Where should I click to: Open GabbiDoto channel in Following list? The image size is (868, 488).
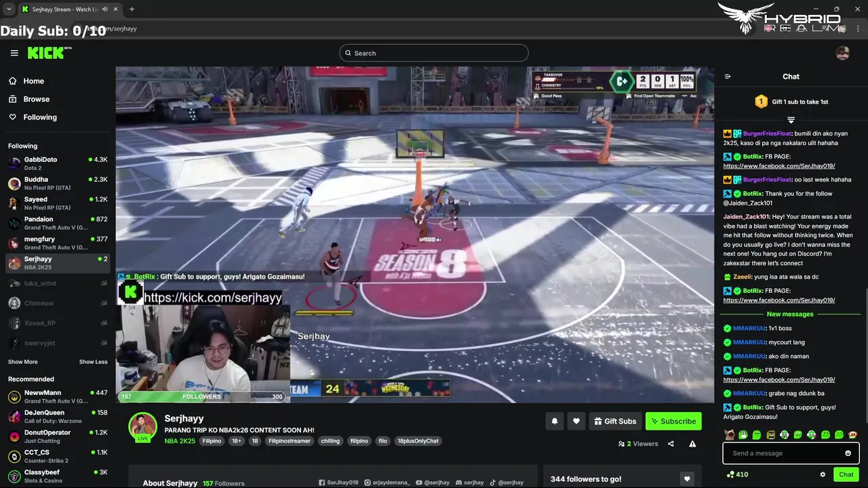point(58,163)
